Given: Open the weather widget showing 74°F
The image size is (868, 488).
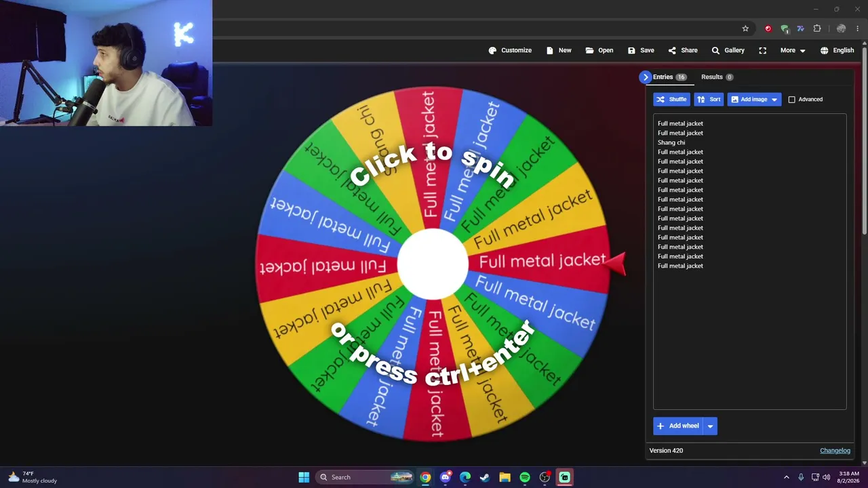Looking at the screenshot, I should (x=31, y=477).
